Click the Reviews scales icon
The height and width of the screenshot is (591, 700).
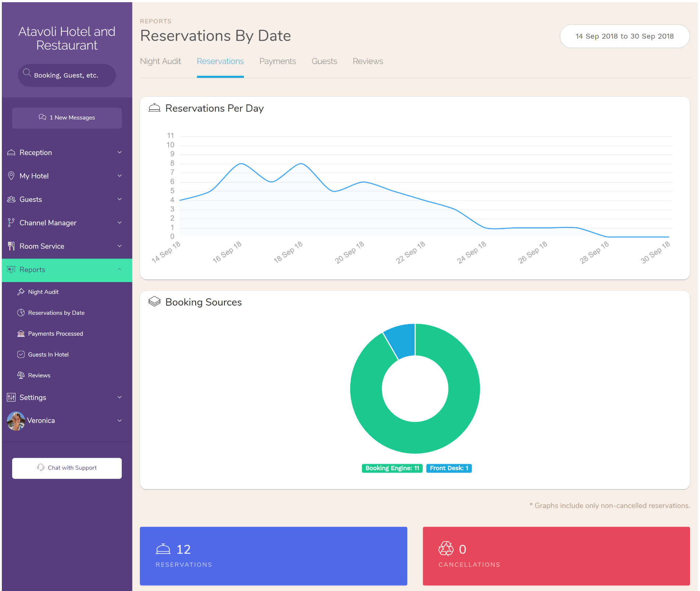pos(21,375)
